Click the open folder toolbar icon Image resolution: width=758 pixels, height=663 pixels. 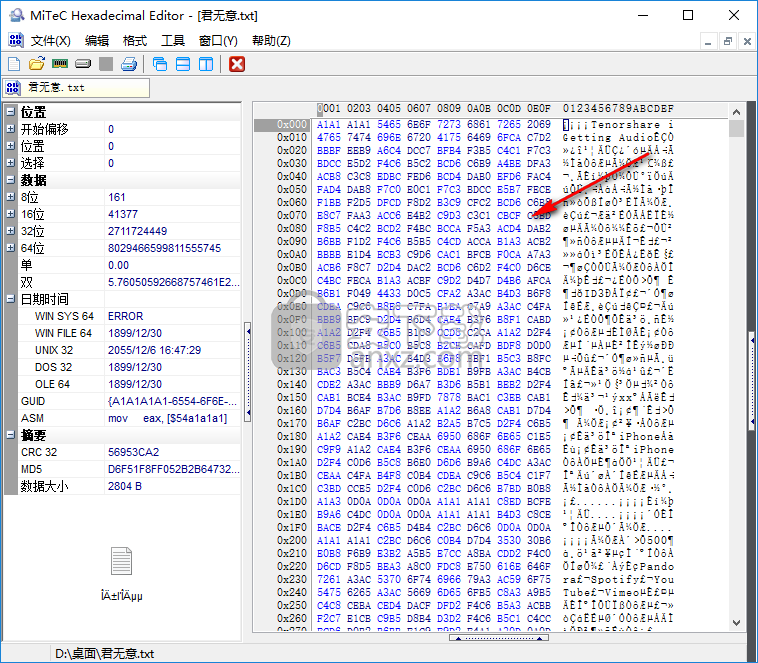(x=37, y=65)
